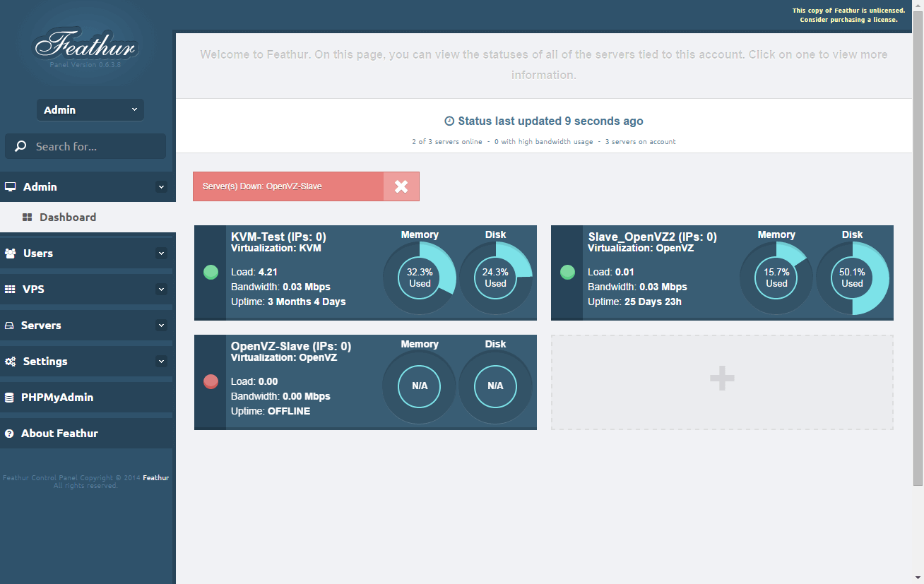Open the Admin account dropdown
Viewport: 924px width, 584px height.
(90, 109)
